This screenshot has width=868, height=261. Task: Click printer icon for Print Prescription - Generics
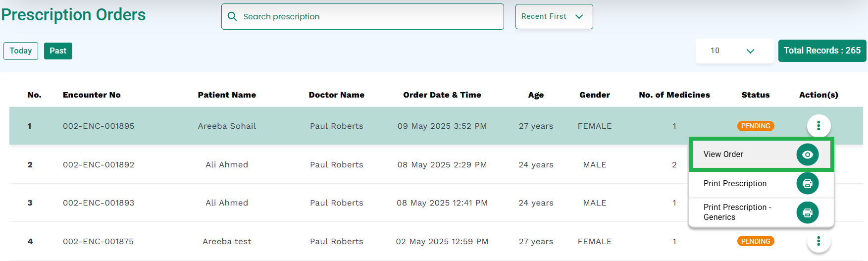tap(807, 212)
